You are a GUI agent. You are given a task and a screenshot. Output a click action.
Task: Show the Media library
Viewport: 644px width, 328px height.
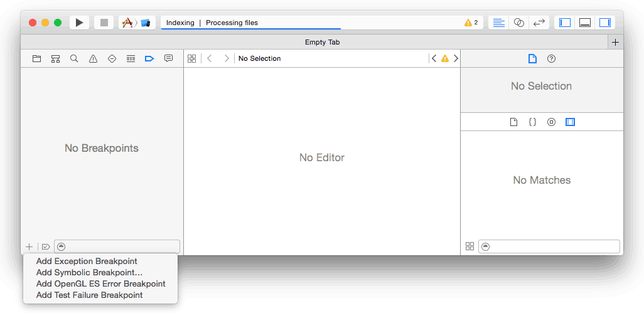tap(570, 122)
